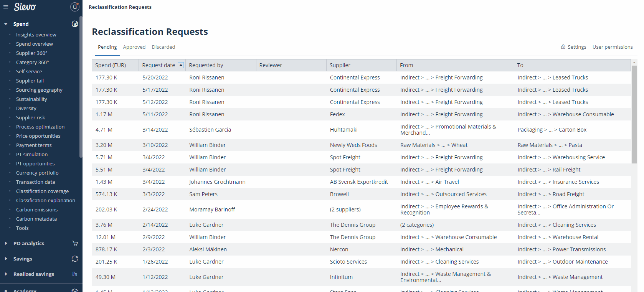This screenshot has width=644, height=292.
Task: Collapse the Spend section
Action: [x=6, y=24]
